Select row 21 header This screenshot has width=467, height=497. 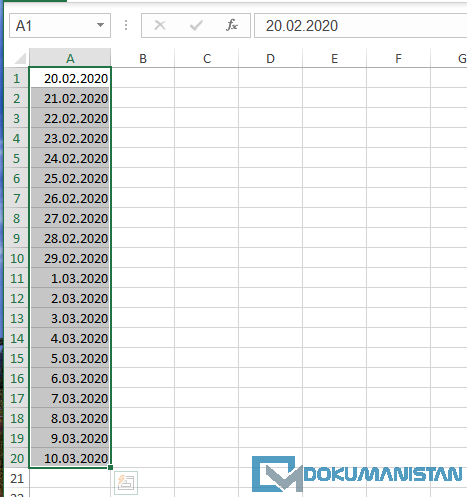tap(17, 478)
